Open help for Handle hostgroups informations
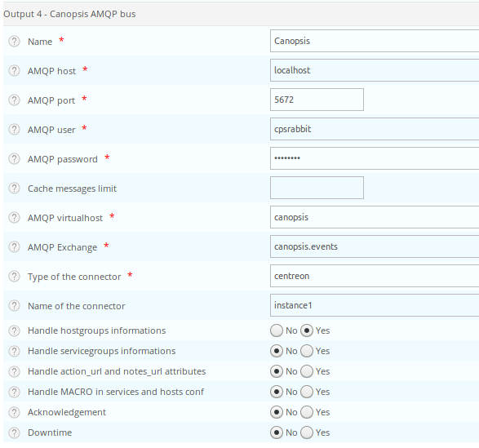 click(x=14, y=330)
